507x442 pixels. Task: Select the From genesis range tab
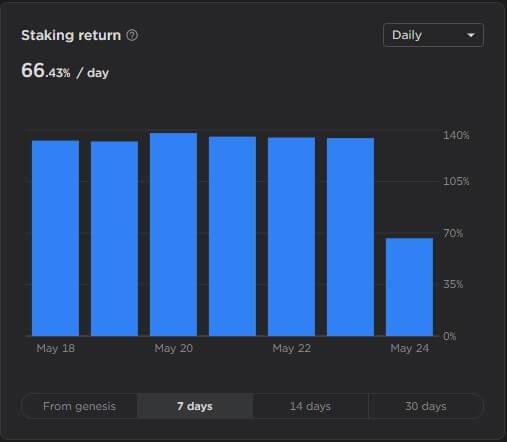pos(79,406)
